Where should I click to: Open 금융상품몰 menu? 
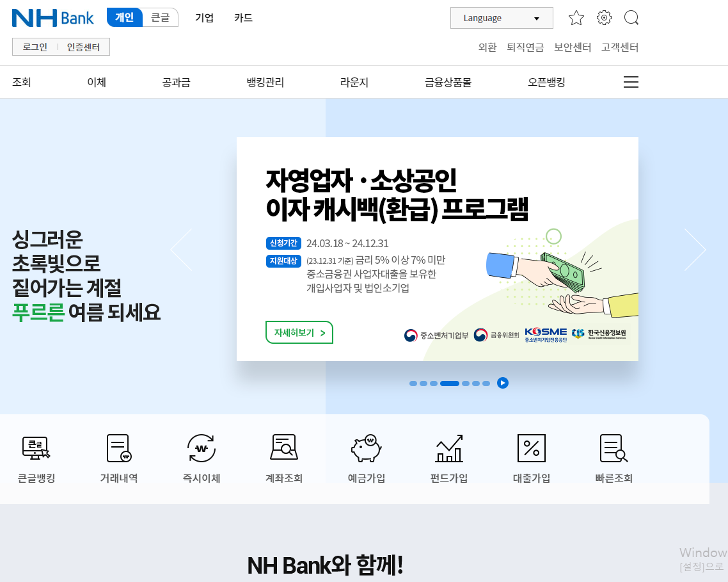(x=448, y=83)
